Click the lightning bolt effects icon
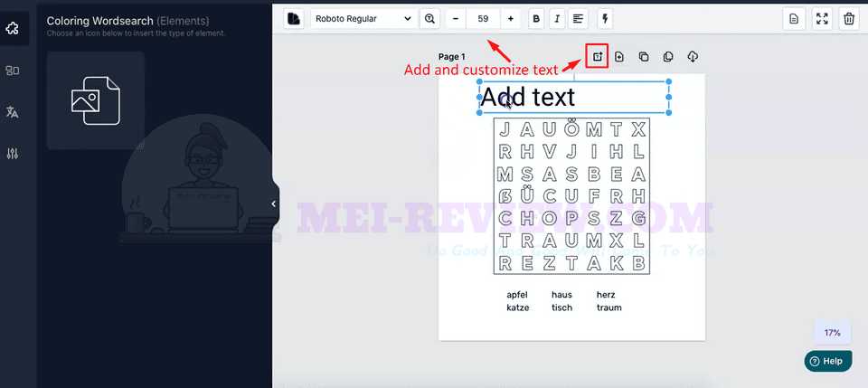868x388 pixels. 605,19
